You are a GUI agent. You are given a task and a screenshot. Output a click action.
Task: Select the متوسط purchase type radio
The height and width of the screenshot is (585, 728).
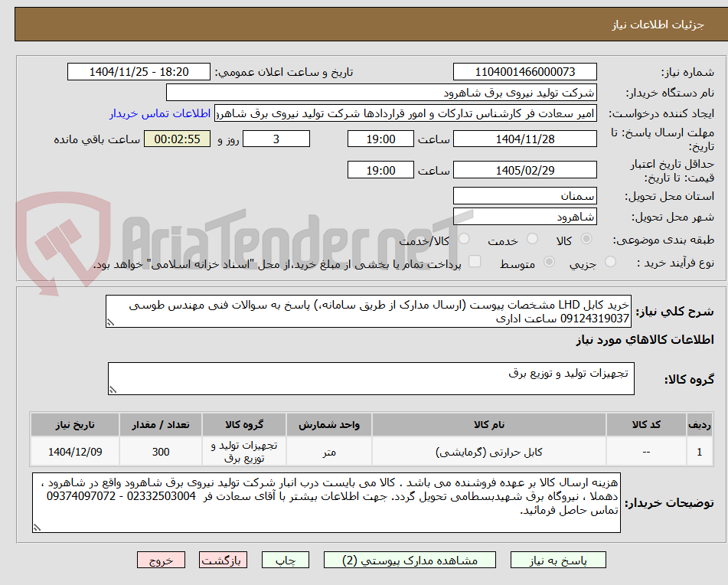549,262
